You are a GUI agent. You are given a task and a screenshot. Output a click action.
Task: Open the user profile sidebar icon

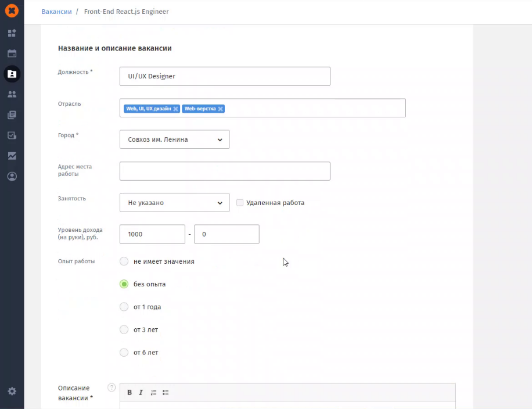click(12, 176)
